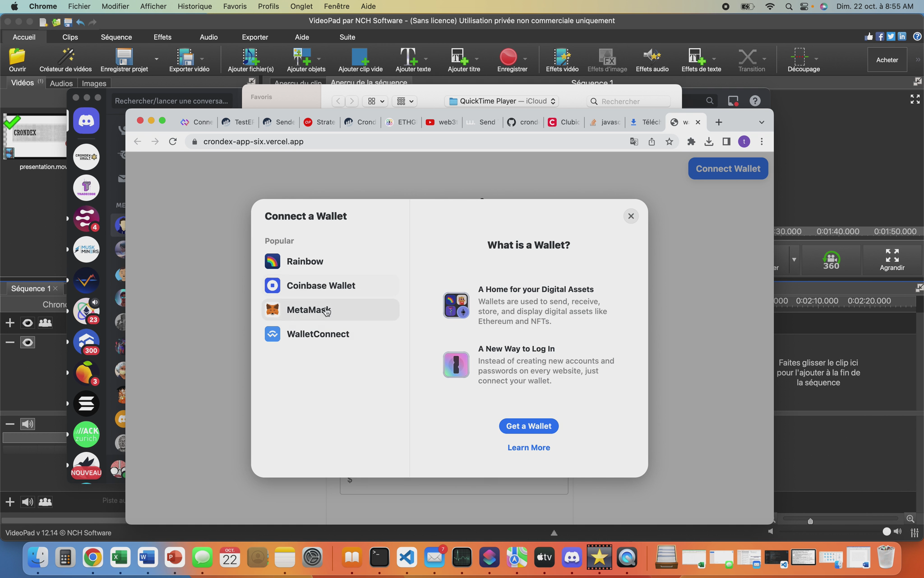
Task: Reload the Chrome page
Action: (173, 142)
